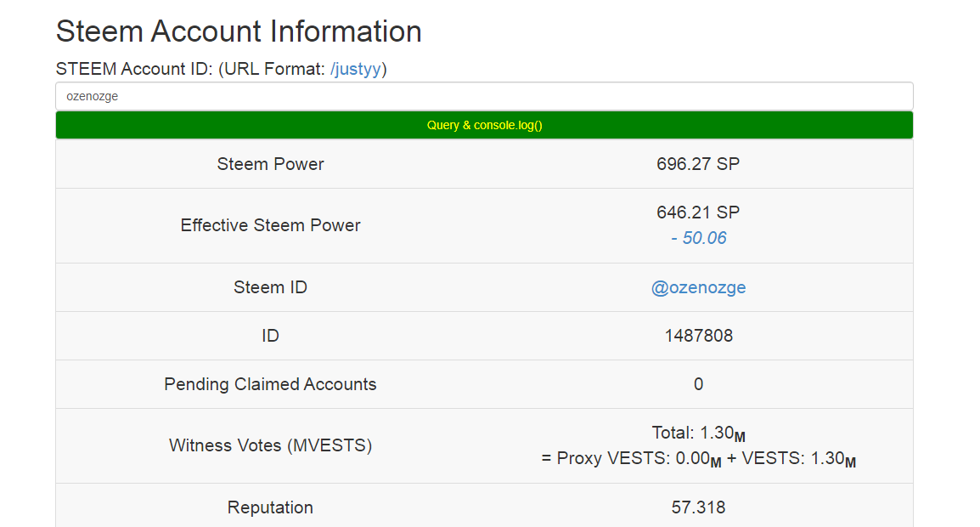Click the Proxy VESTS breakdown line

click(698, 458)
